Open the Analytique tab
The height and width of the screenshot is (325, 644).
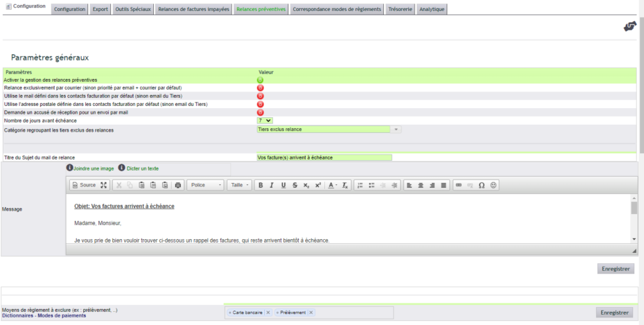pos(432,9)
